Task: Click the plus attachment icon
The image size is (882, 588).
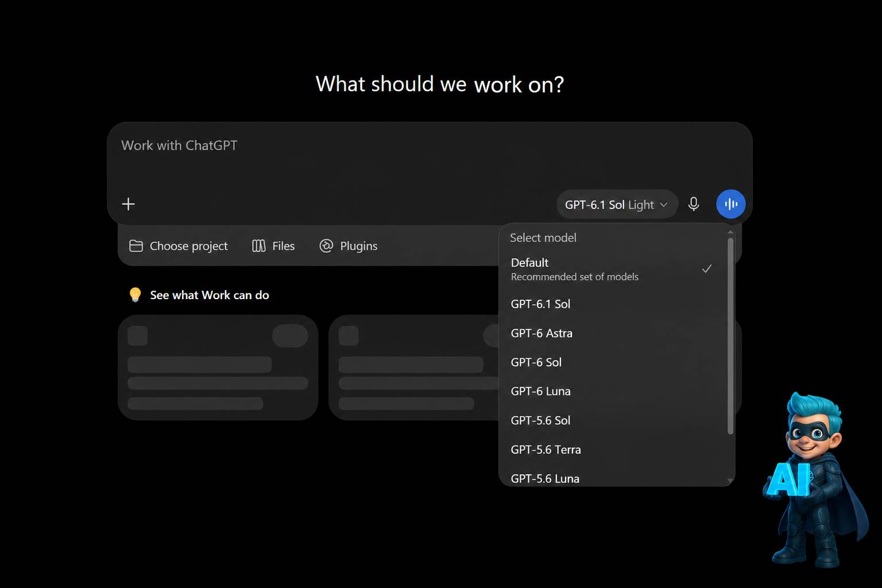Action: click(129, 204)
